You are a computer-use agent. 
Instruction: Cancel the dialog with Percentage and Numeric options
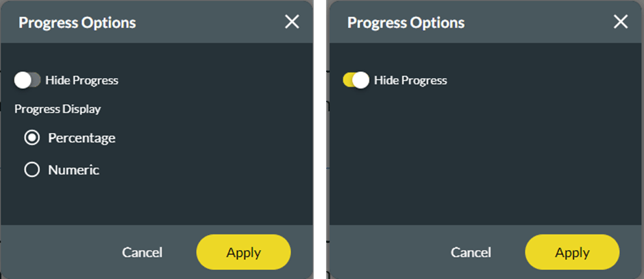[x=142, y=252]
